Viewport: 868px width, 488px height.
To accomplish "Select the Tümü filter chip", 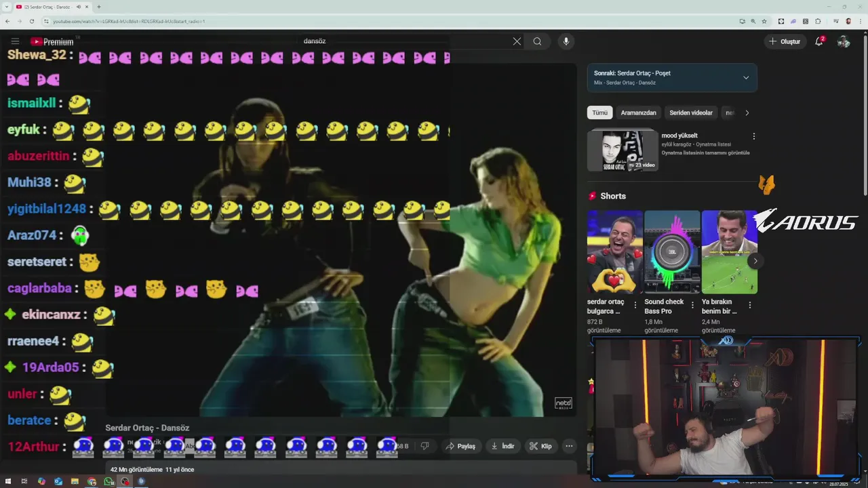I will pos(599,113).
